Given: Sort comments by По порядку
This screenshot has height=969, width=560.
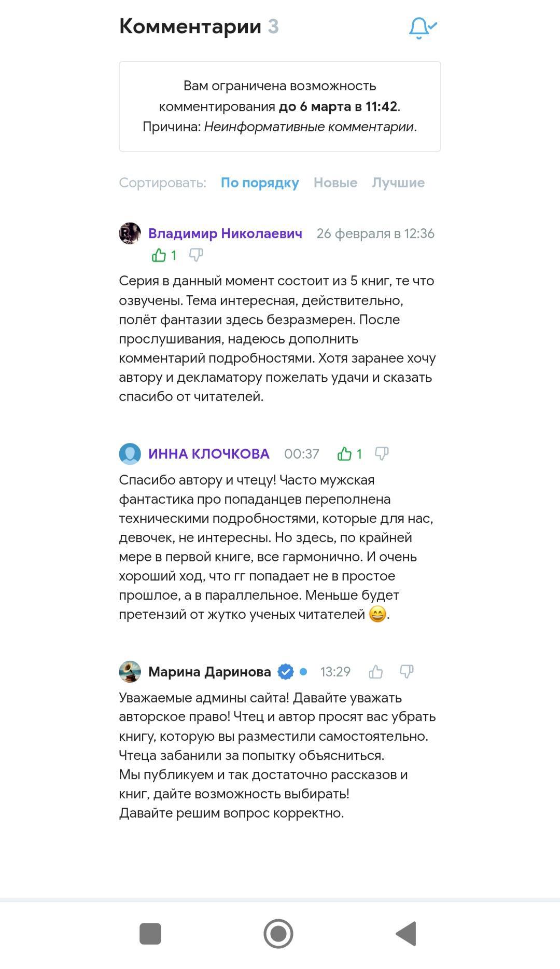Looking at the screenshot, I should 260,183.
